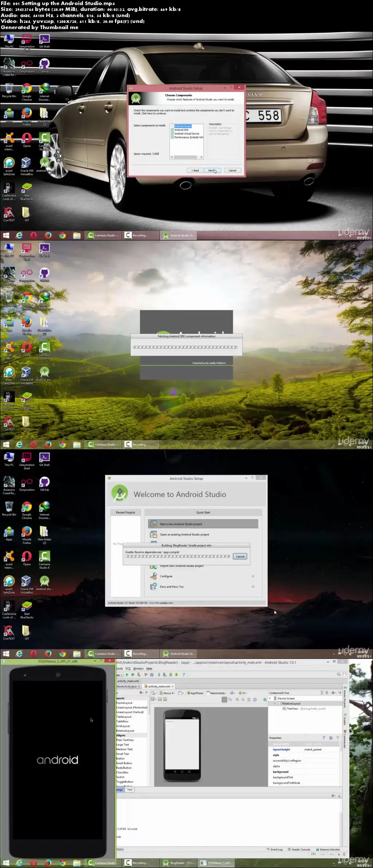The height and width of the screenshot is (868, 373).
Task: Click the Properties filter funnel icon
Action: coord(338,738)
